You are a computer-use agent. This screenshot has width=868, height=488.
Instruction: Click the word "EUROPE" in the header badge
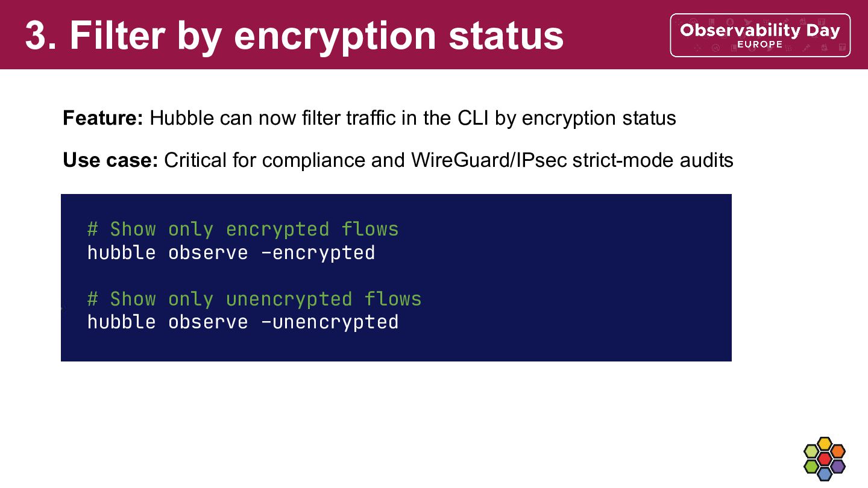click(759, 45)
